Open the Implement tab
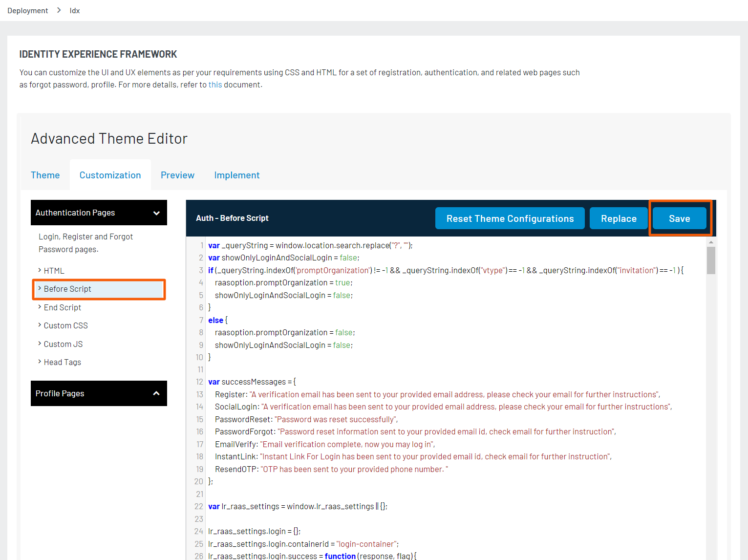 tap(236, 175)
